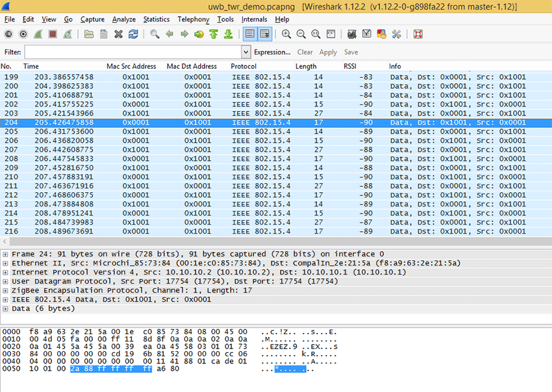This screenshot has height=392, width=552.
Task: Select packet number 199 row
Action: [x=276, y=77]
